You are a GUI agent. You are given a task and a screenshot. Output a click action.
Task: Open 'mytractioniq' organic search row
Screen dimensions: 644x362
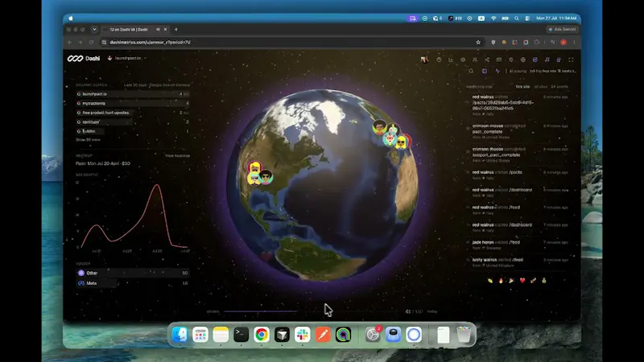click(132, 104)
